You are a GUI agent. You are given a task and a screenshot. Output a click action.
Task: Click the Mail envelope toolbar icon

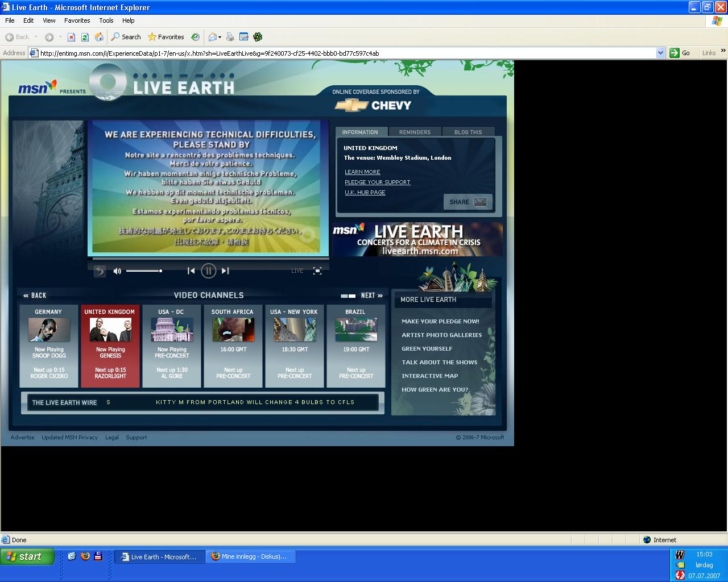tap(213, 37)
